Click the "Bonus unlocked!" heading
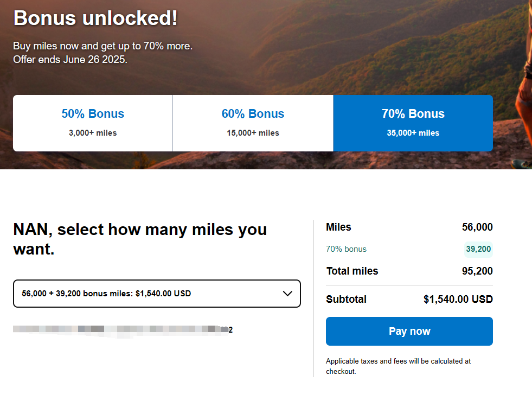Image resolution: width=532 pixels, height=407 pixels. coord(95,18)
